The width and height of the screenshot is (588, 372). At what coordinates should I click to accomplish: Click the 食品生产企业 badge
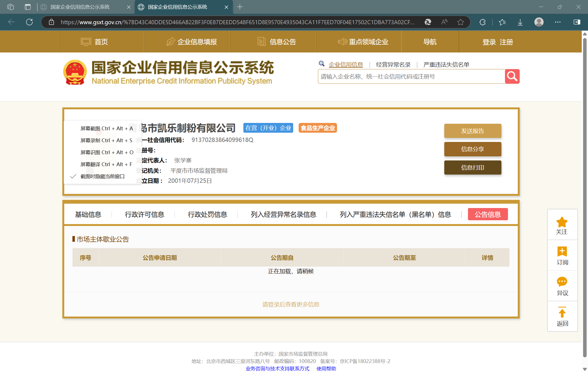point(318,128)
